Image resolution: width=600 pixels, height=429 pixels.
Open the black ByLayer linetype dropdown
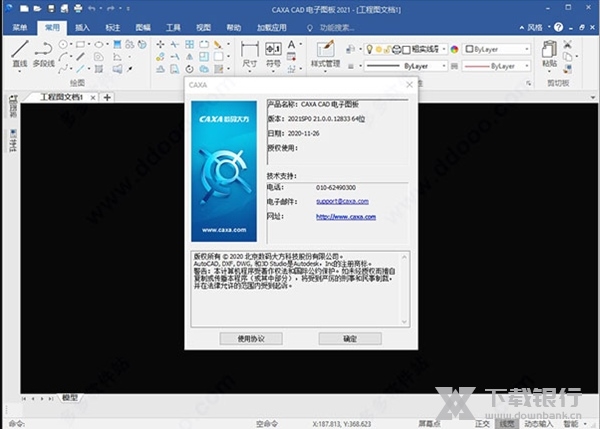pyautogui.click(x=406, y=66)
